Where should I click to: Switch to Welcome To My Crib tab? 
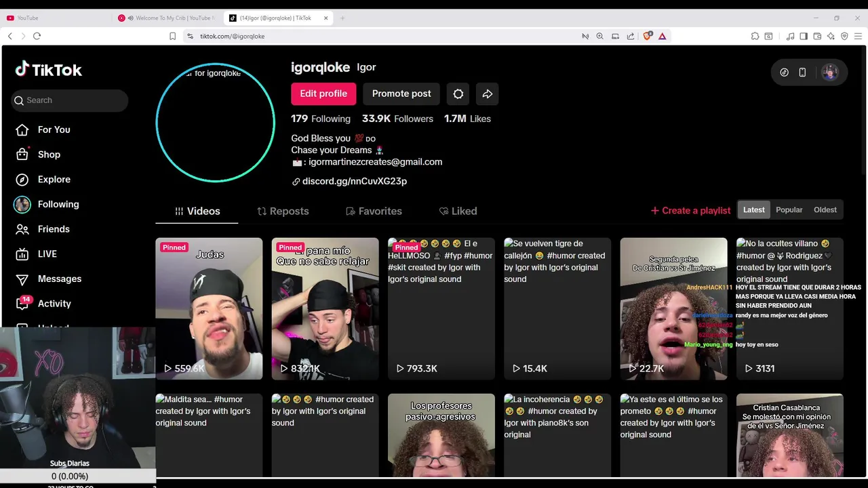coord(167,18)
